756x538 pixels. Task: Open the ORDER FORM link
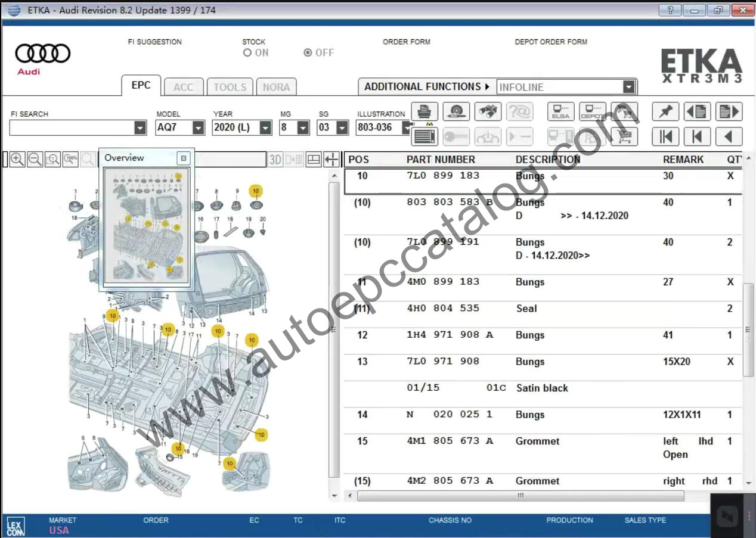406,42
